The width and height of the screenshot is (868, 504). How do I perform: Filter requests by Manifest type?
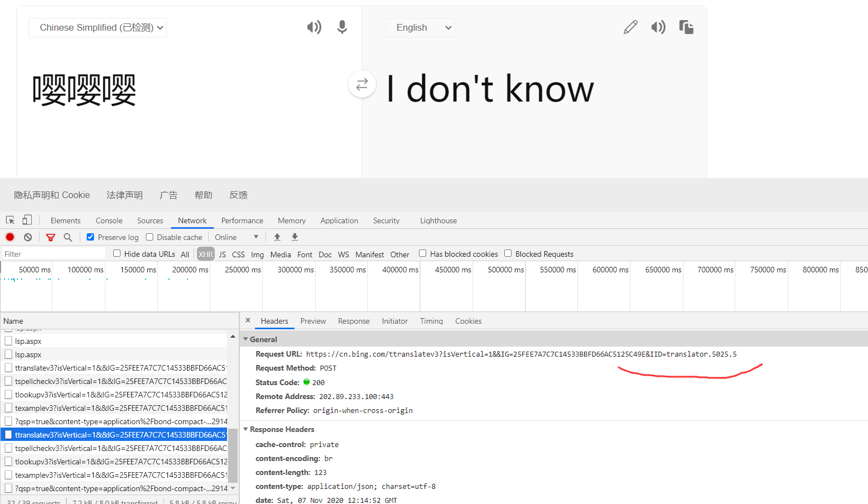coord(369,254)
